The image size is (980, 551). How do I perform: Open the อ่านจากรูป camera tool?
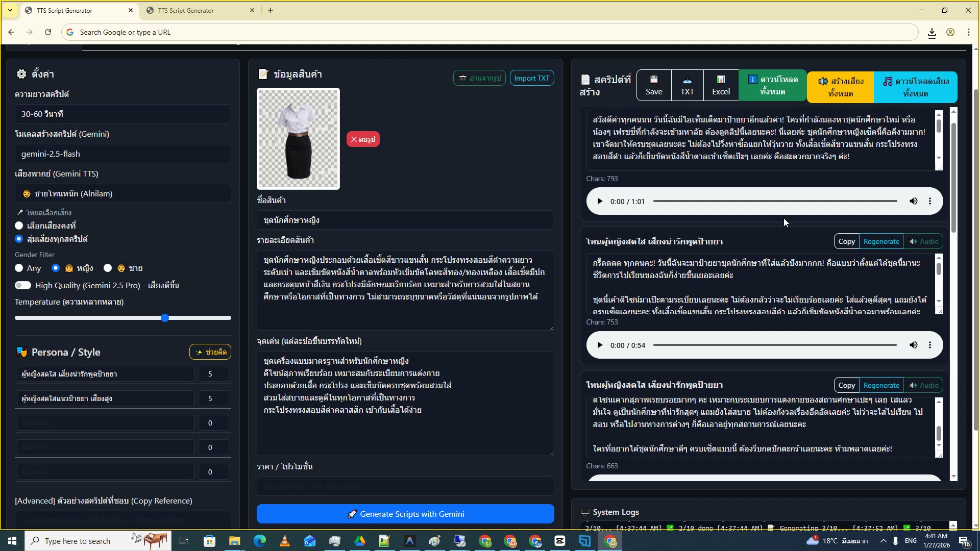tap(479, 78)
